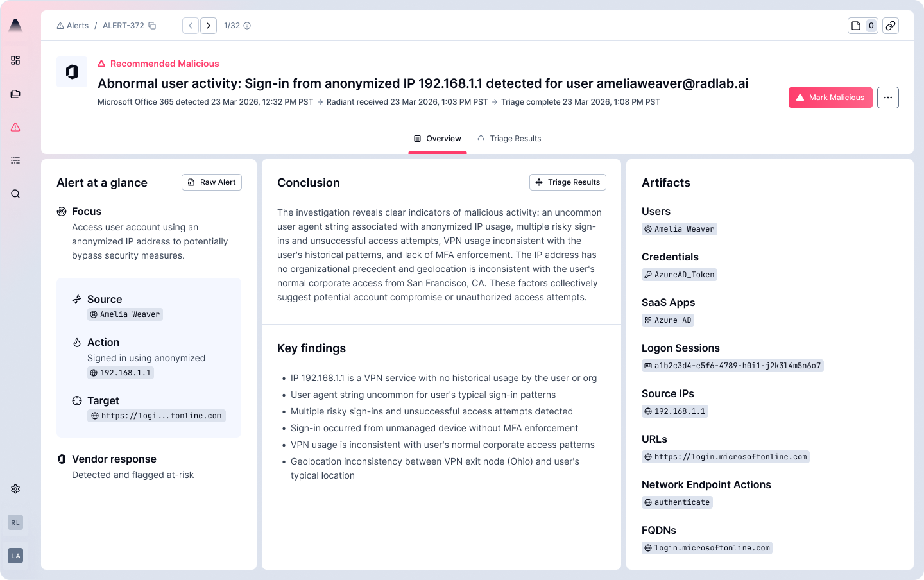Viewport: 924px width, 580px height.
Task: Go to the next alert
Action: (x=209, y=26)
